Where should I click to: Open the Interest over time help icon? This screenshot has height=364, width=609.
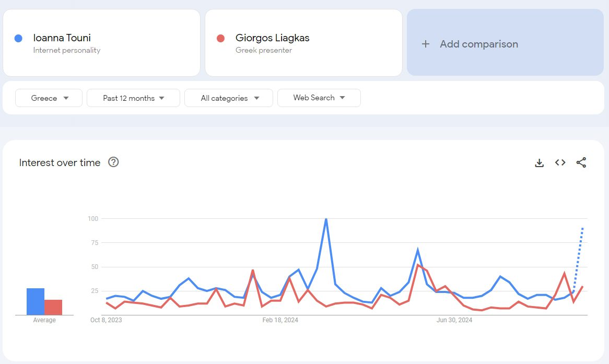(113, 162)
